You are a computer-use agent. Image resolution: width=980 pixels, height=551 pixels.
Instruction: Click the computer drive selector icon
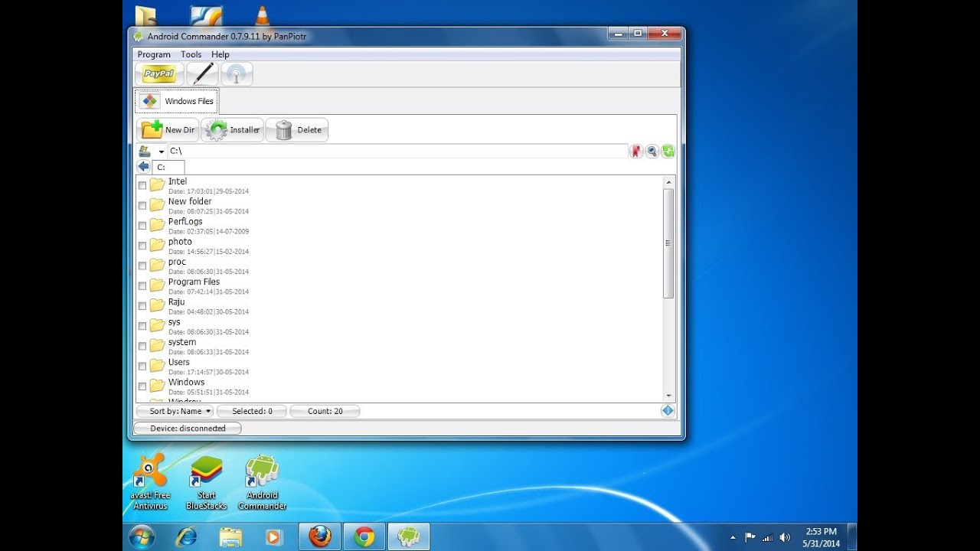pyautogui.click(x=144, y=152)
